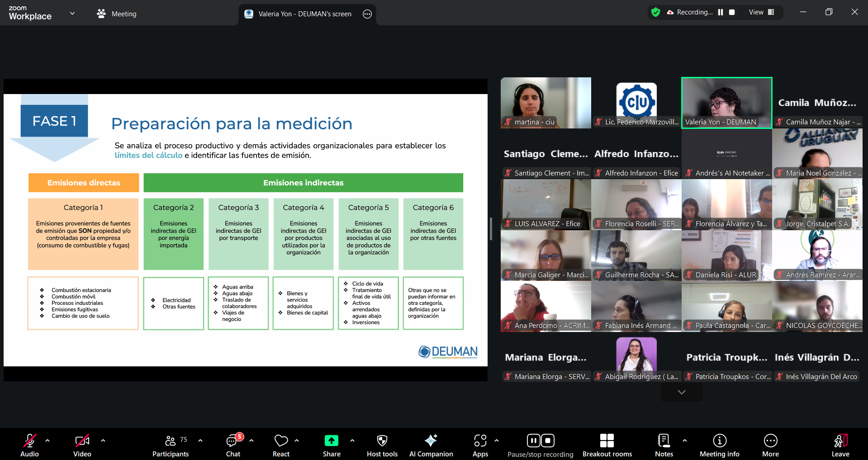Show more participants with down chevron
Viewport: 868px width, 460px height.
[x=682, y=392]
